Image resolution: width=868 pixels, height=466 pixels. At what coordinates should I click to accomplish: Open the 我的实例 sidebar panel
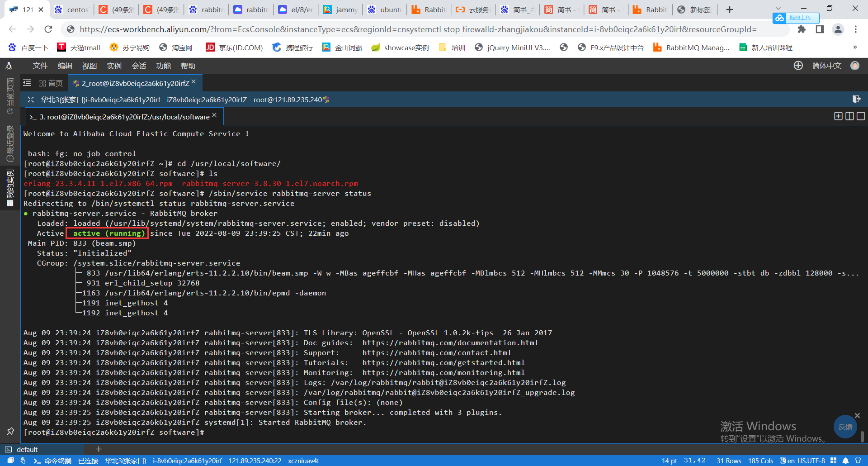(x=10, y=188)
